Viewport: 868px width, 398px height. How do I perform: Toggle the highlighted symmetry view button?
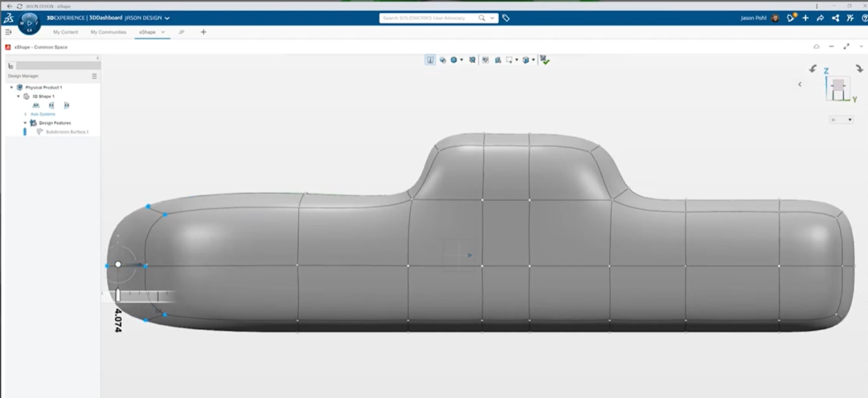pyautogui.click(x=430, y=59)
